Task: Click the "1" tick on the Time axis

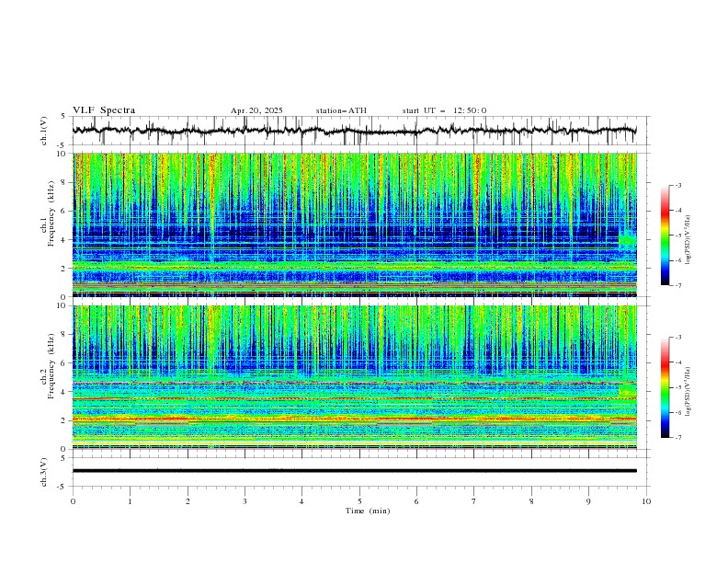Action: [130, 501]
